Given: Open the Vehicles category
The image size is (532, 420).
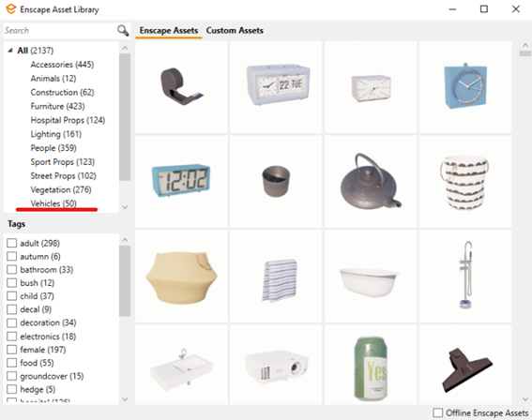Looking at the screenshot, I should pos(53,203).
